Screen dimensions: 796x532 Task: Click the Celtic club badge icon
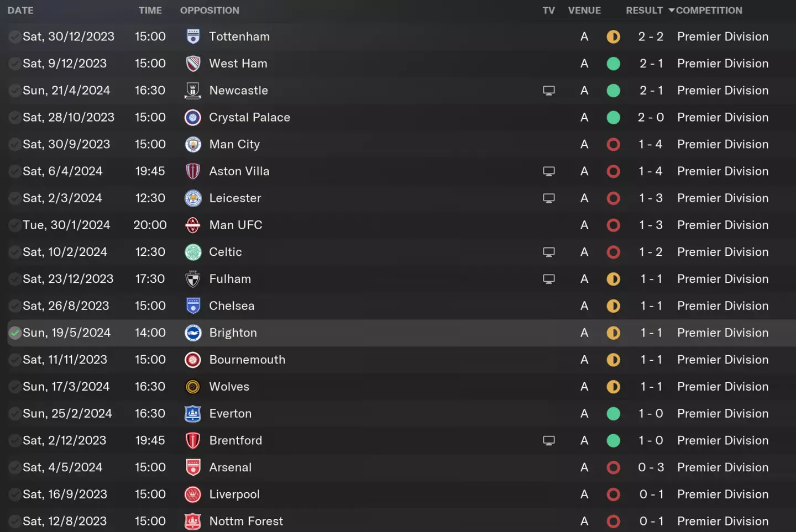click(x=193, y=252)
